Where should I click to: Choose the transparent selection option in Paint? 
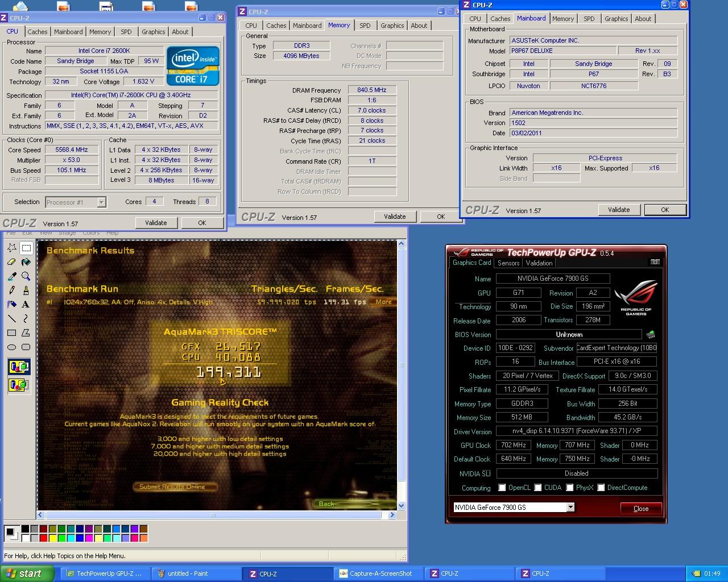click(19, 385)
